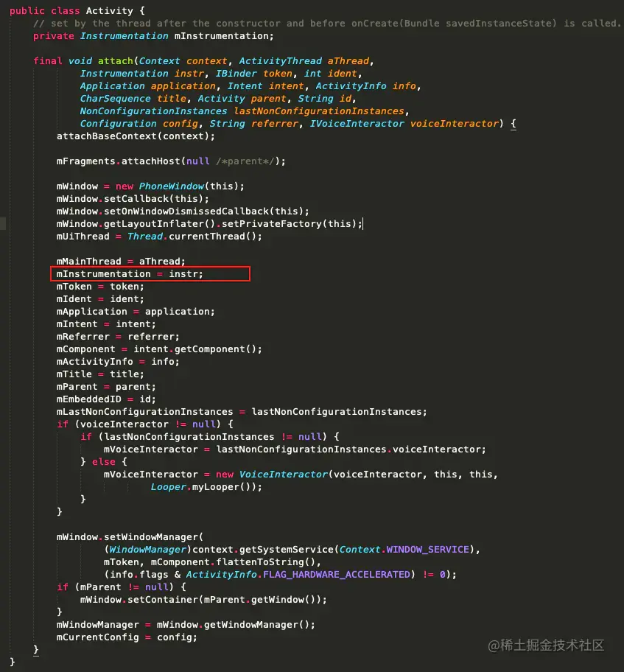Click 'private Instrumentation mInstrumentation;' declaration
The image size is (624, 672).
pos(153,36)
